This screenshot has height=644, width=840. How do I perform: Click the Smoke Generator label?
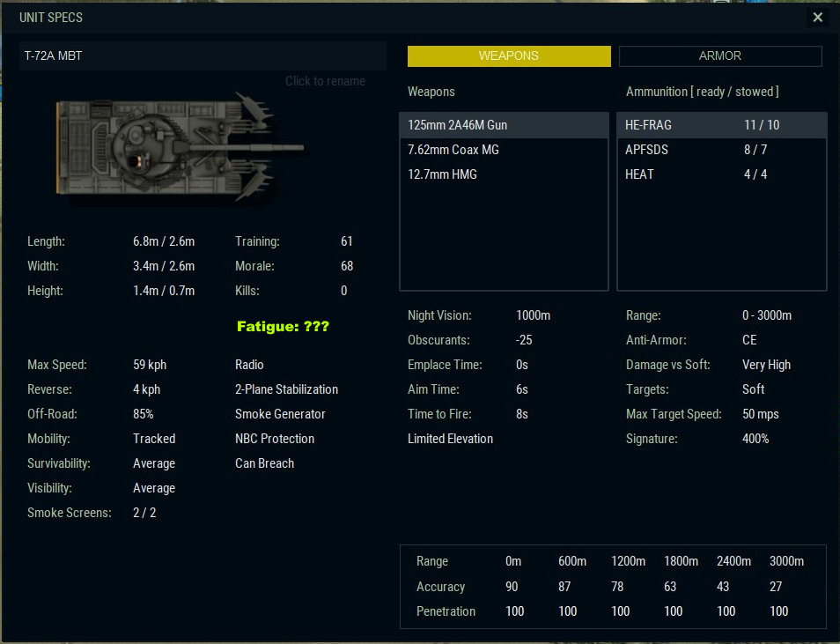pyautogui.click(x=280, y=414)
